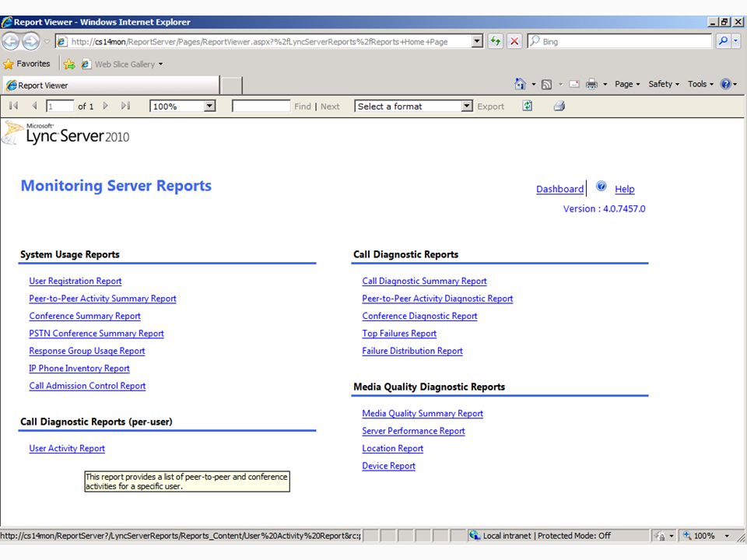Click the RSS Feeds icon
This screenshot has height=560, width=747.
pos(547,84)
